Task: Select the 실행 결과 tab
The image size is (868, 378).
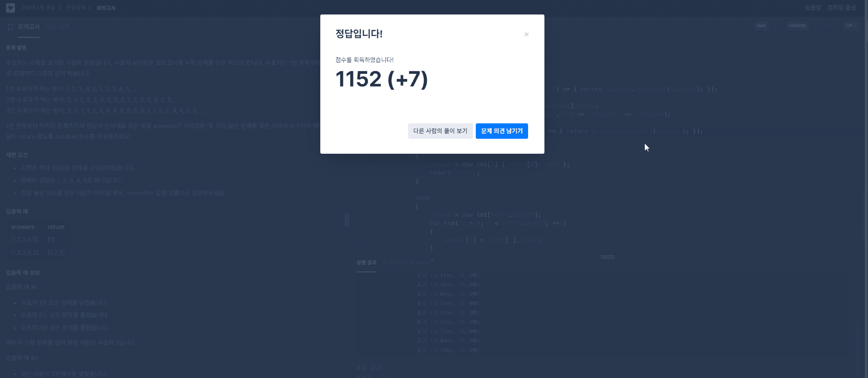Action: pyautogui.click(x=367, y=263)
